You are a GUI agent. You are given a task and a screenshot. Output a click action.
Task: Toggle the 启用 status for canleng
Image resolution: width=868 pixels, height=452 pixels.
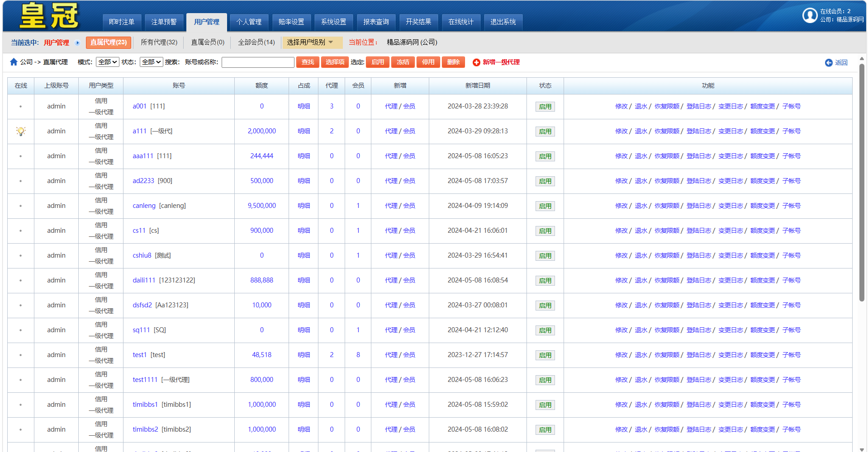[x=545, y=206]
